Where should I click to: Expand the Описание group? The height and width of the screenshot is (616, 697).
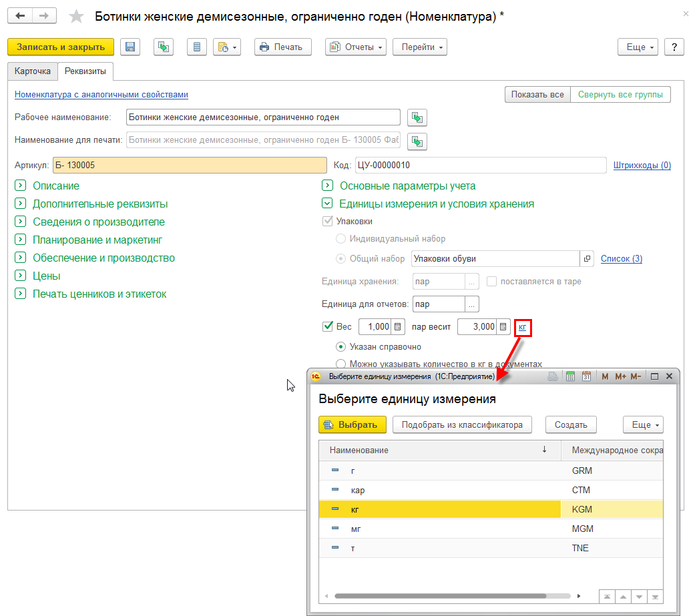coord(21,186)
